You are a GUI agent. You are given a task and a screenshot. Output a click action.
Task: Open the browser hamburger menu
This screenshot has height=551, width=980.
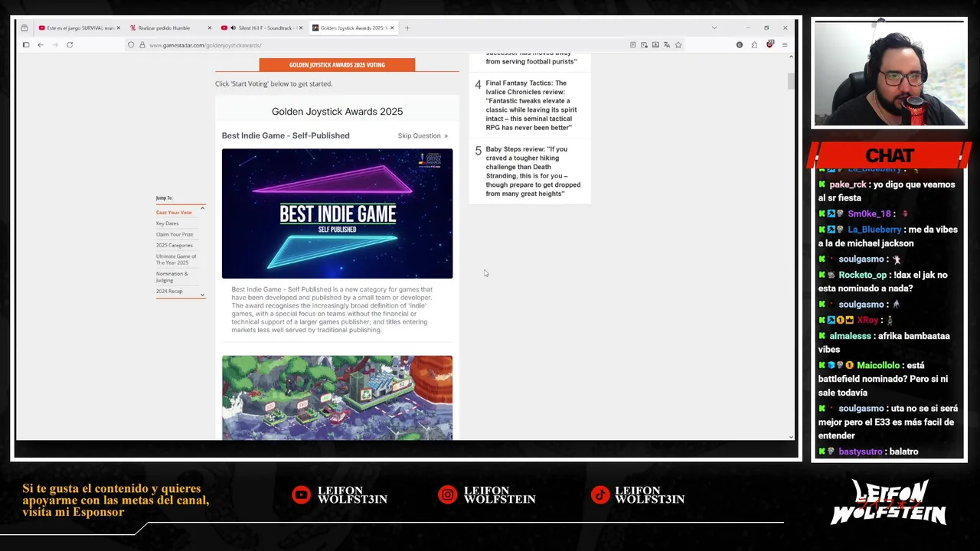click(785, 45)
